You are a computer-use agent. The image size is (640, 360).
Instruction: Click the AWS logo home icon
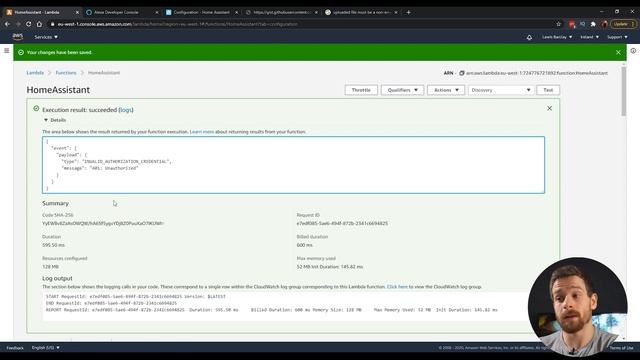[18, 37]
